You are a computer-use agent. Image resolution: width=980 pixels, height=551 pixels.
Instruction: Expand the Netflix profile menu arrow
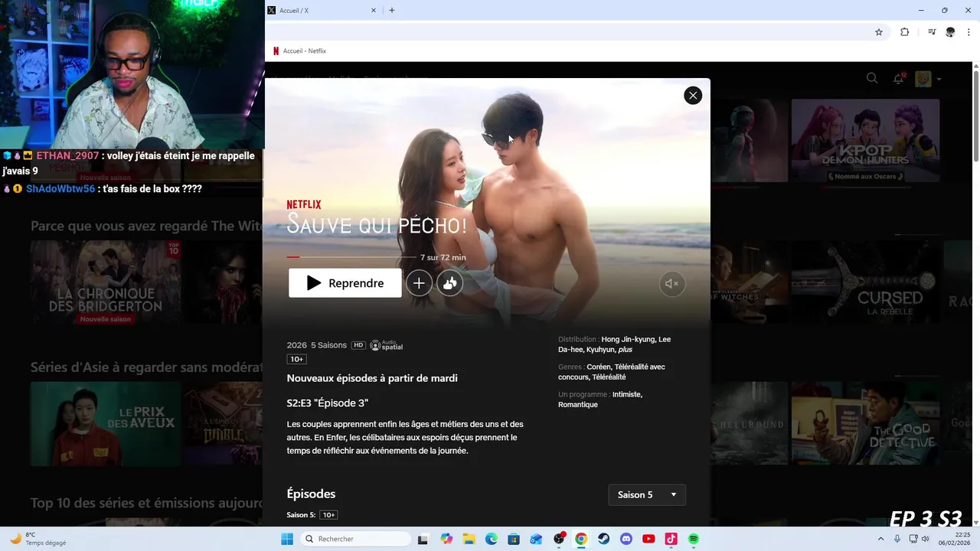pyautogui.click(x=939, y=79)
